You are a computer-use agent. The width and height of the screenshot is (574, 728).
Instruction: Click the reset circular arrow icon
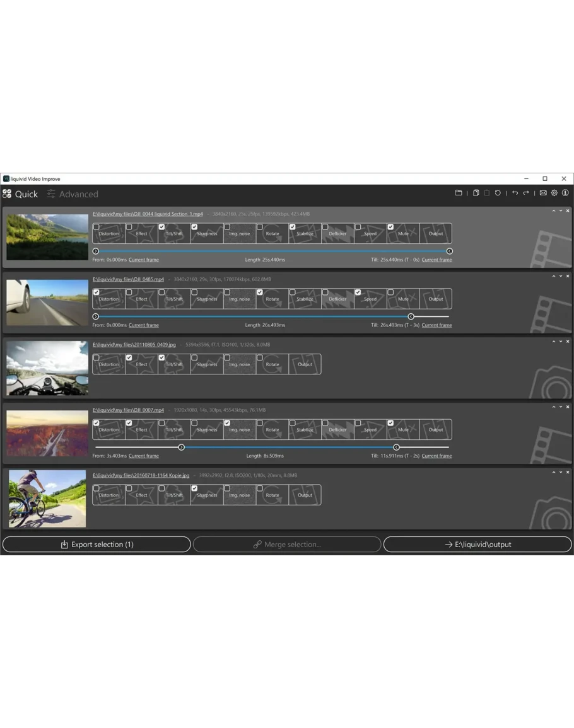pos(498,193)
